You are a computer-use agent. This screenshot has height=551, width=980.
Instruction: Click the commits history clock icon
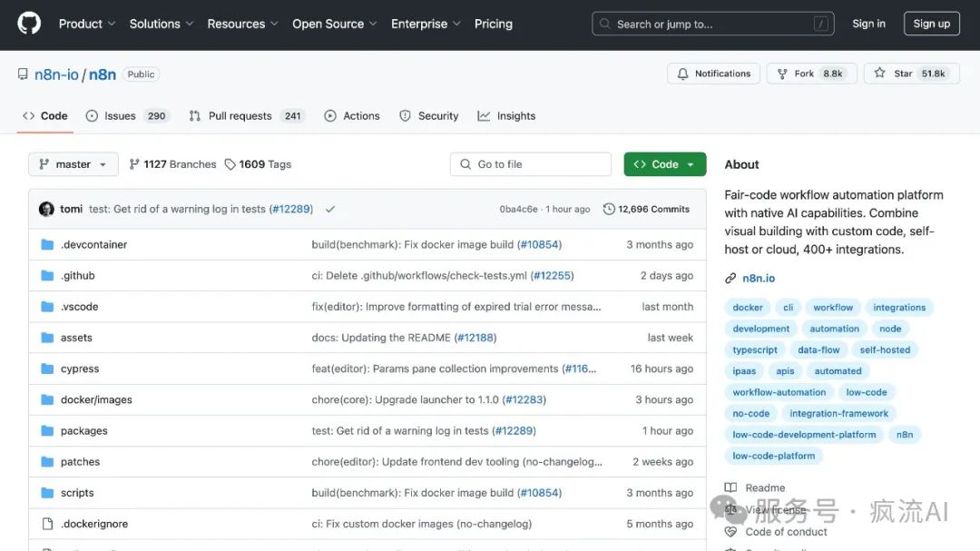[x=609, y=209]
